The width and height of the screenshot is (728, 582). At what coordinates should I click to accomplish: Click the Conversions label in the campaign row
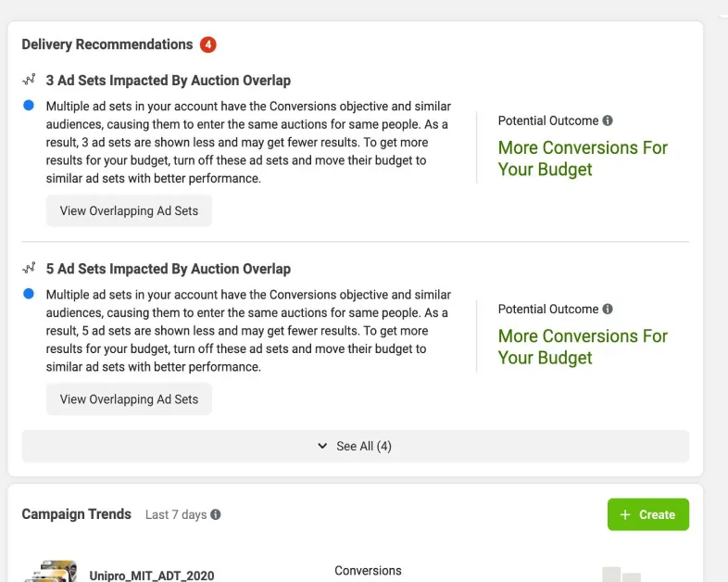[x=368, y=571]
